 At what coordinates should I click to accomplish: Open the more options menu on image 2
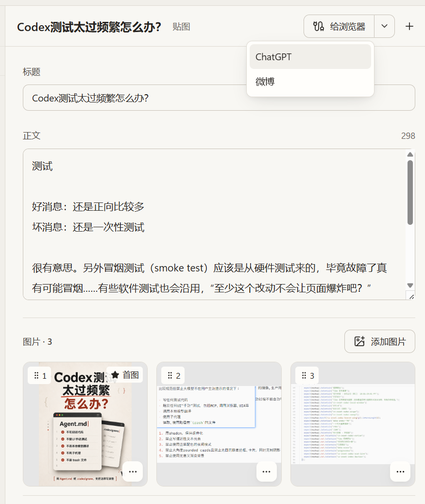pos(267,471)
